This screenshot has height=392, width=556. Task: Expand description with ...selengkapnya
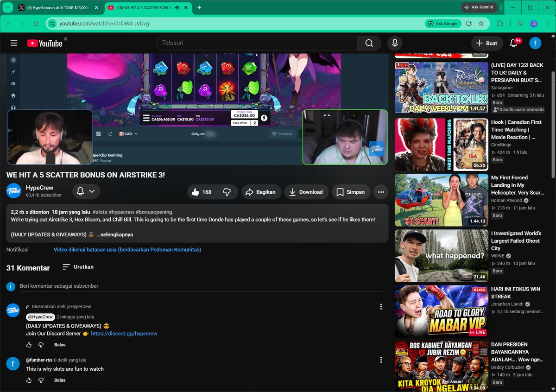(114, 234)
